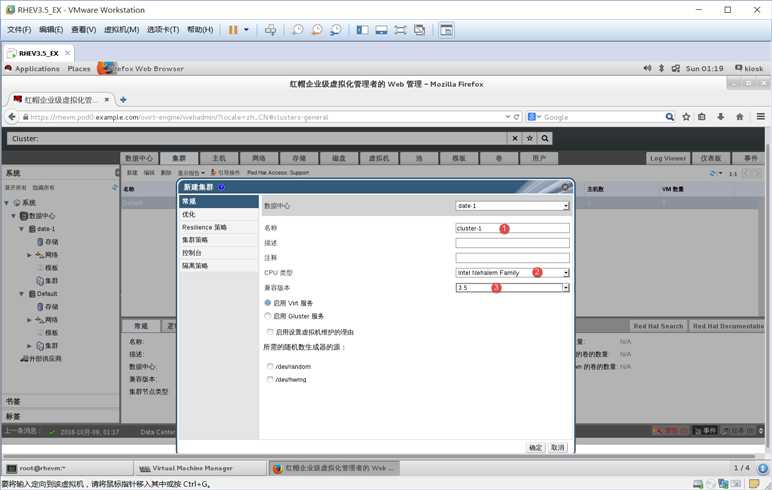Open the 文件(F) menu
772x490 pixels.
[x=19, y=30]
